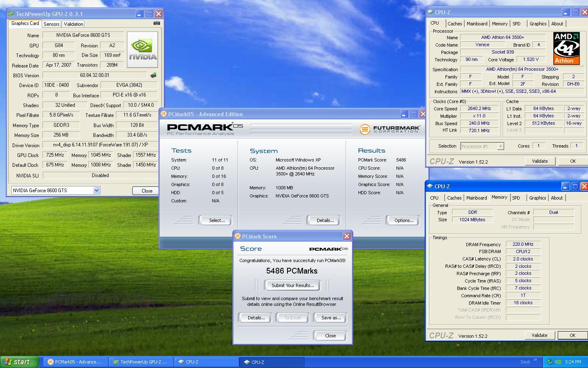Click the Futuremark Corporation logo in PCMark05
The width and height of the screenshot is (588, 368).
(x=390, y=129)
